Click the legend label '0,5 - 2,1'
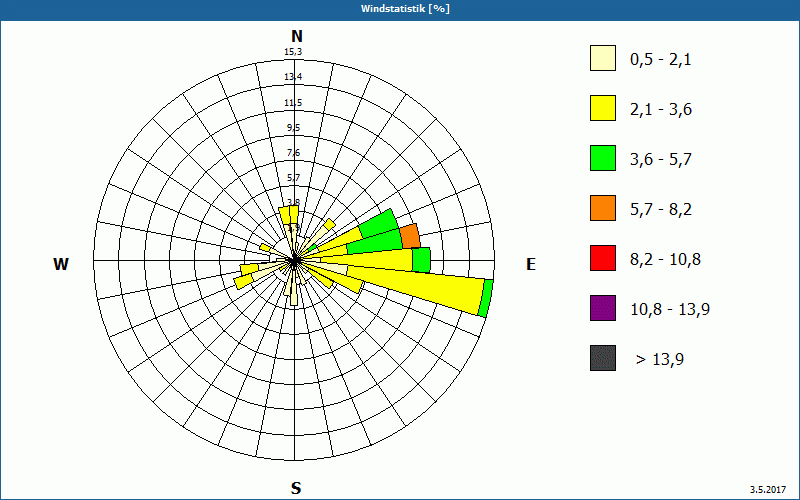Viewport: 800px width, 500px height. pos(661,60)
